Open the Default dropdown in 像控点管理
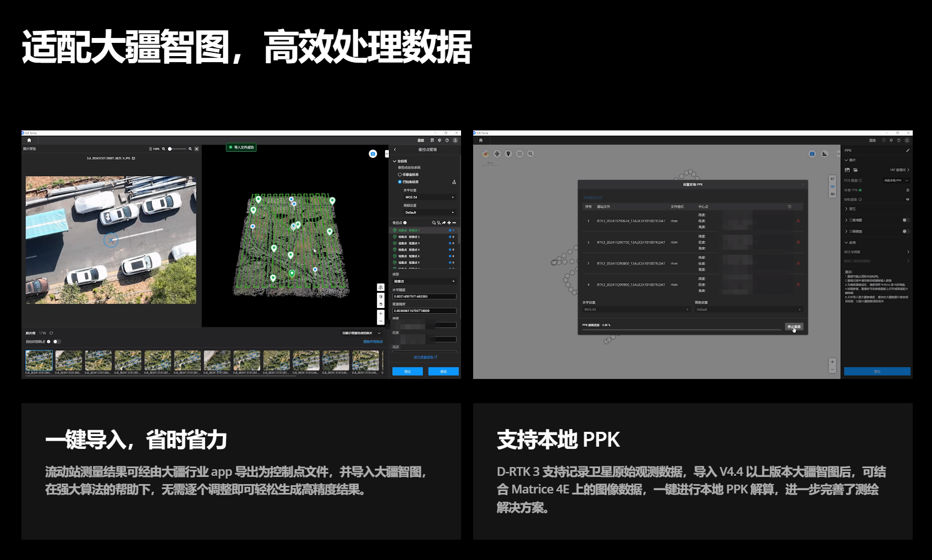This screenshot has height=560, width=932. click(430, 212)
